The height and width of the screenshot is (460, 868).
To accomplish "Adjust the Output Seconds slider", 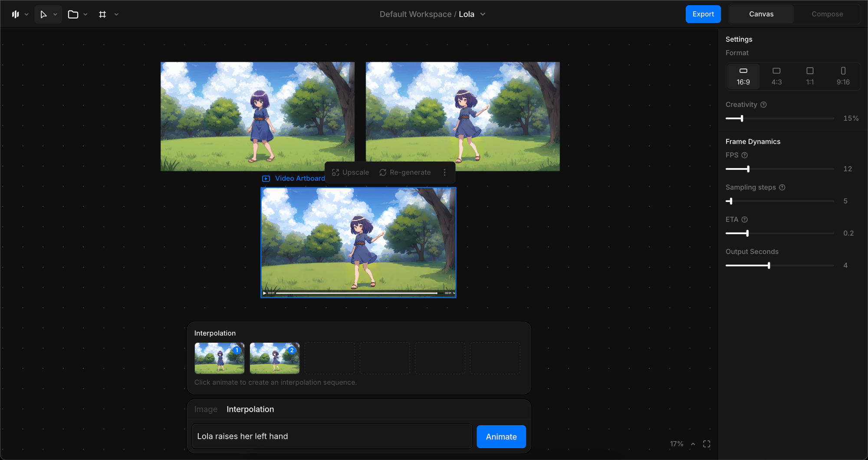I will (x=779, y=265).
